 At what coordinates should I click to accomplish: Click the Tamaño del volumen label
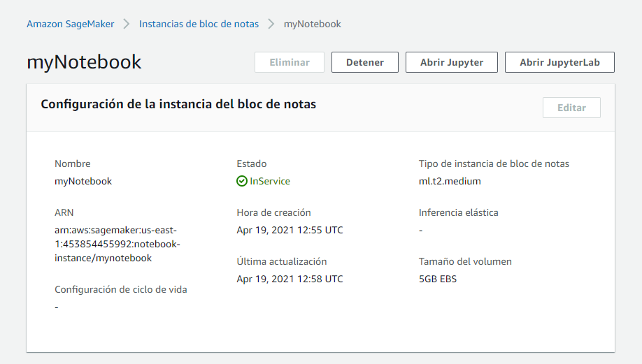click(x=465, y=261)
